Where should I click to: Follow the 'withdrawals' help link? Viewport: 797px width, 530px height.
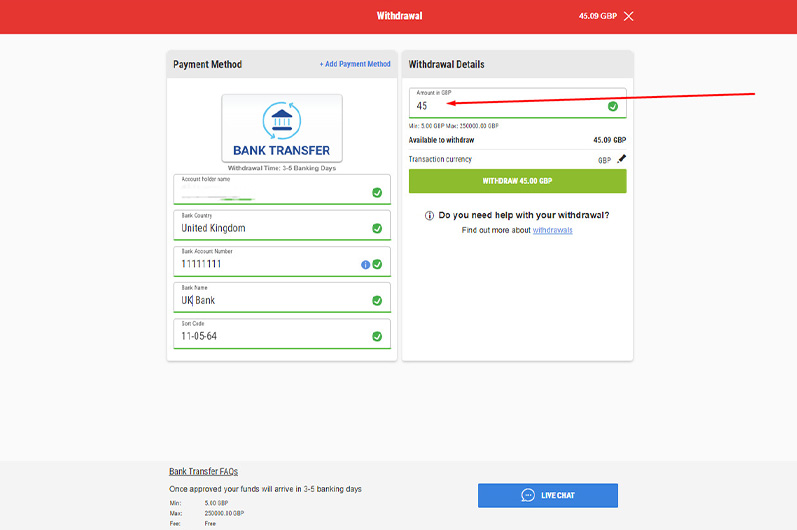[552, 230]
